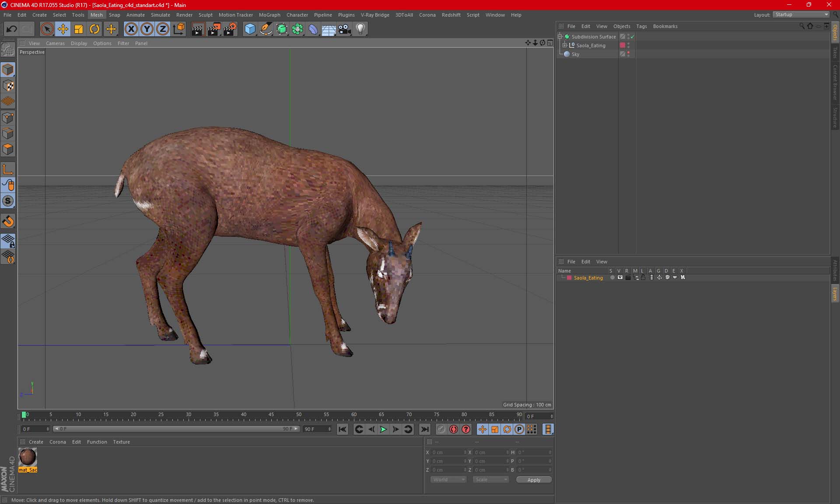The height and width of the screenshot is (504, 840).
Task: Activate the Rotate tool
Action: coord(94,29)
